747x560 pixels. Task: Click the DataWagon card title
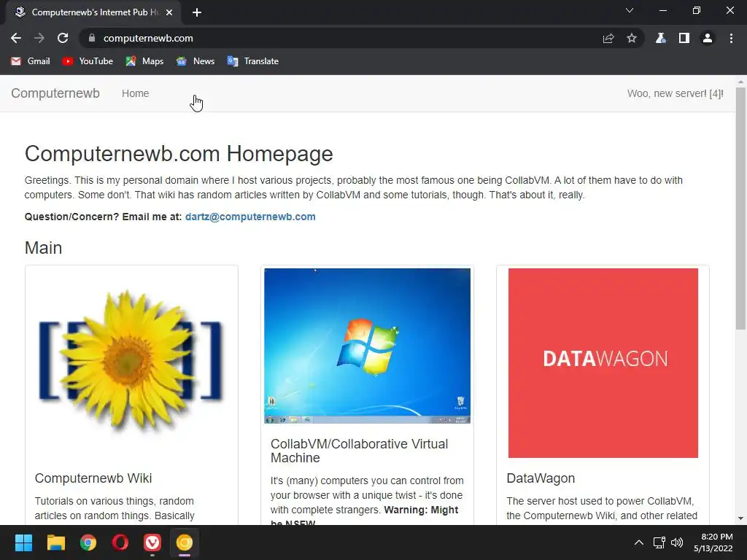541,478
